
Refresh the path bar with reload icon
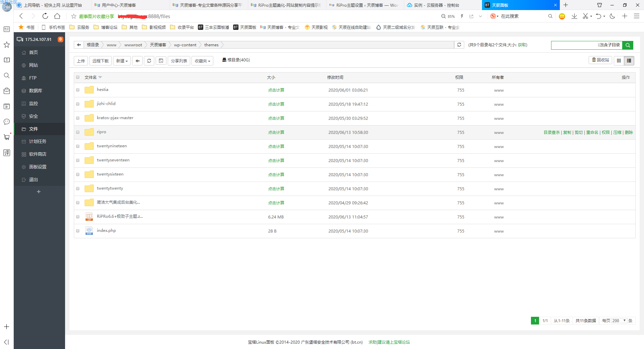coord(459,45)
